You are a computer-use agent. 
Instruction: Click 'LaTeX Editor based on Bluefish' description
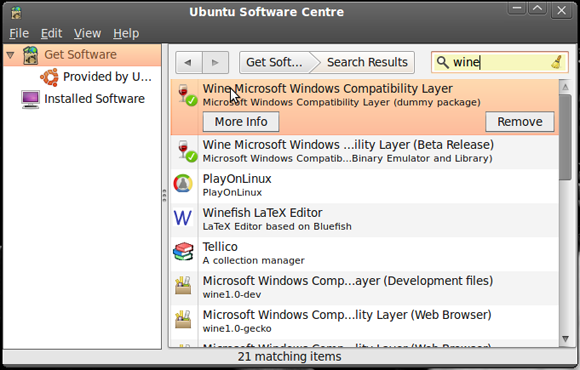pos(277,226)
